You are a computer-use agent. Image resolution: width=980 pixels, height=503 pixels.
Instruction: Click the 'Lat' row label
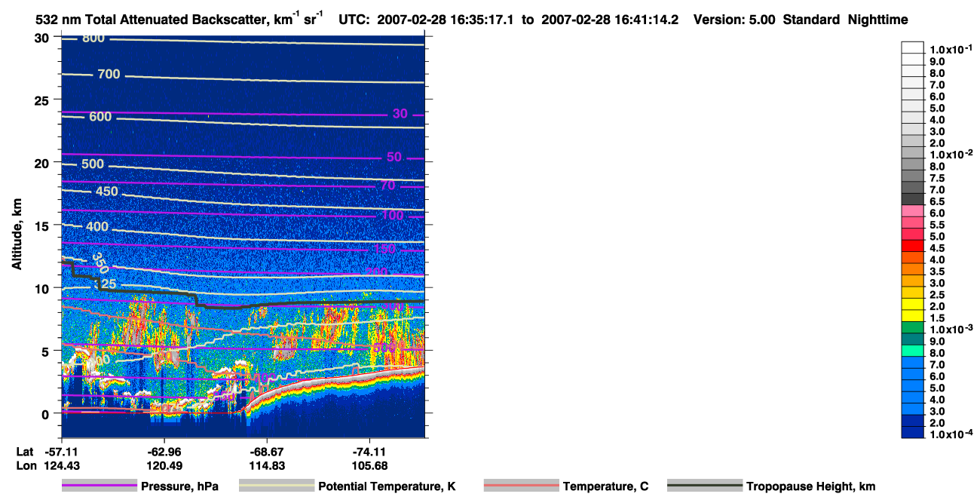click(x=23, y=452)
